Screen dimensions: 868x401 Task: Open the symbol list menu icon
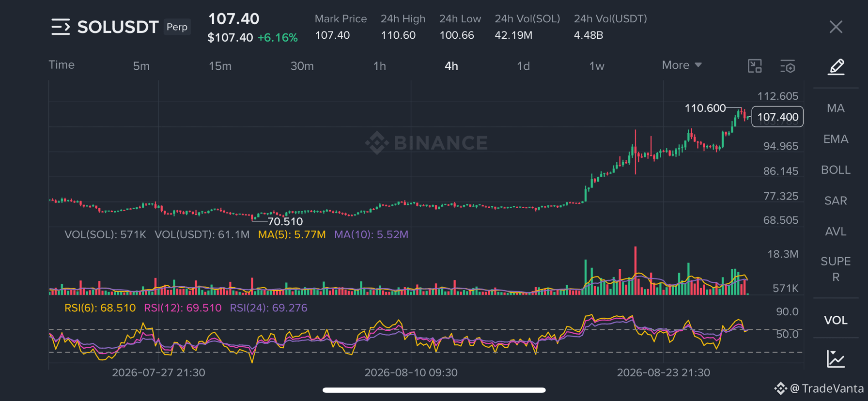(61, 27)
